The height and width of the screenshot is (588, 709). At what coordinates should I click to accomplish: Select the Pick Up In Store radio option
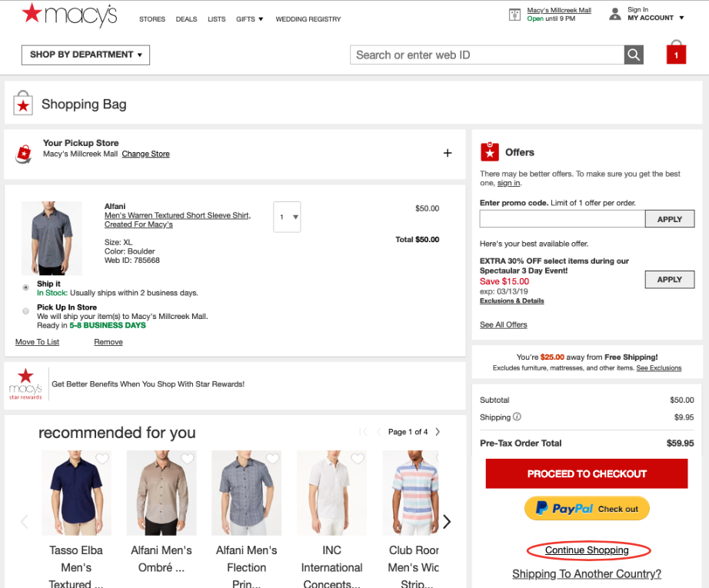point(26,311)
